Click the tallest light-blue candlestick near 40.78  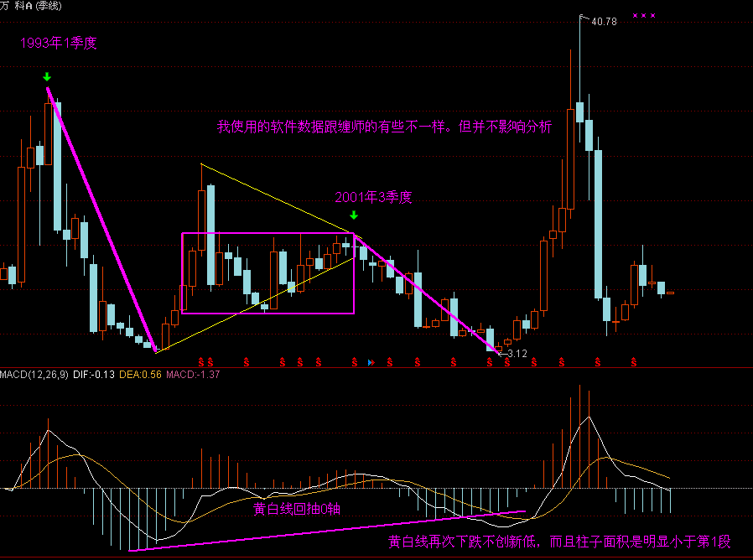tap(598, 210)
